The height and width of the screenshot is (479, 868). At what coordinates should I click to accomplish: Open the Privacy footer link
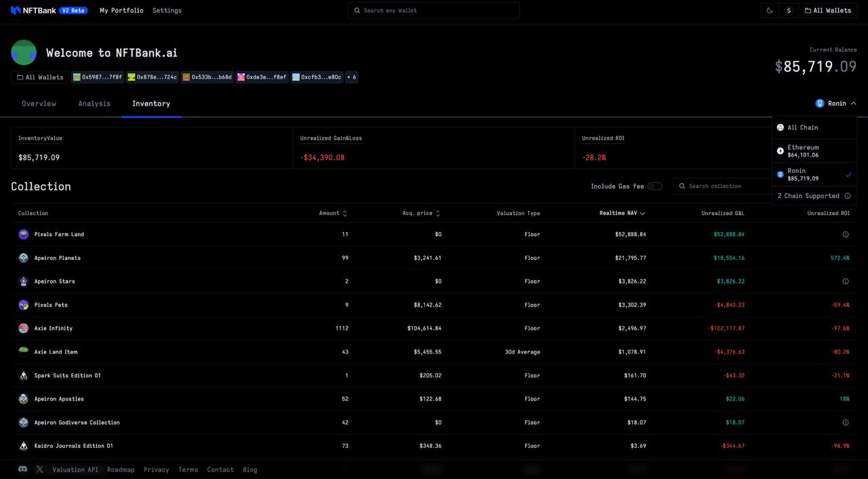pos(156,470)
